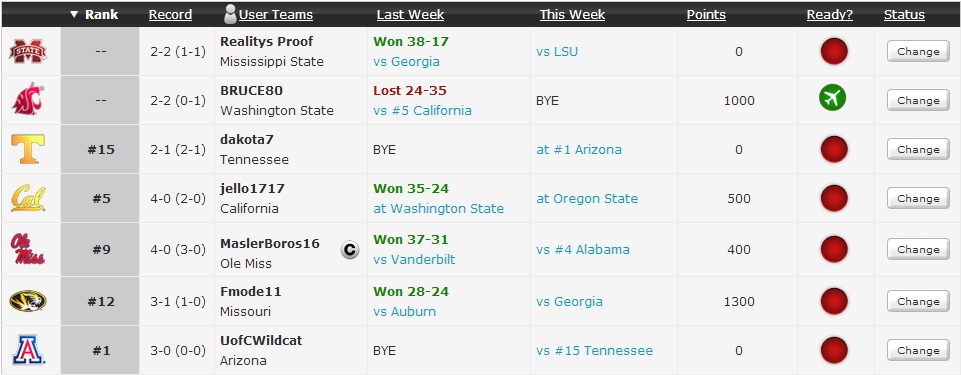Toggle red ready indicator for jello1717
This screenshot has height=375, width=961.
[834, 199]
